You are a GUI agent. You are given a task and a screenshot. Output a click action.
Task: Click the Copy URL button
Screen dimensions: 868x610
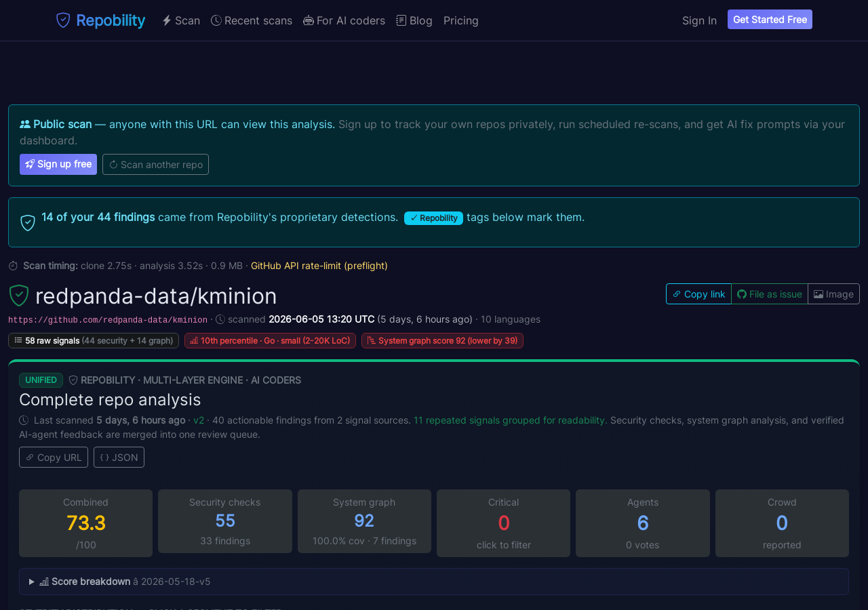(54, 457)
